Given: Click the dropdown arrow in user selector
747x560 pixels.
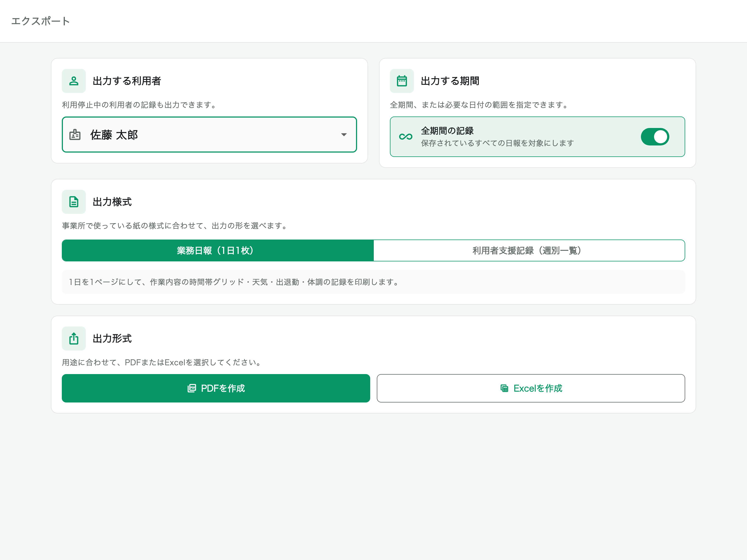Looking at the screenshot, I should point(344,135).
